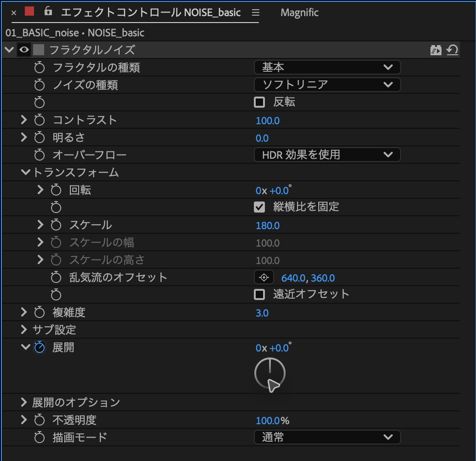Expand the 展開のオプション group
Viewport: 476px width, 461px height.
pos(23,402)
